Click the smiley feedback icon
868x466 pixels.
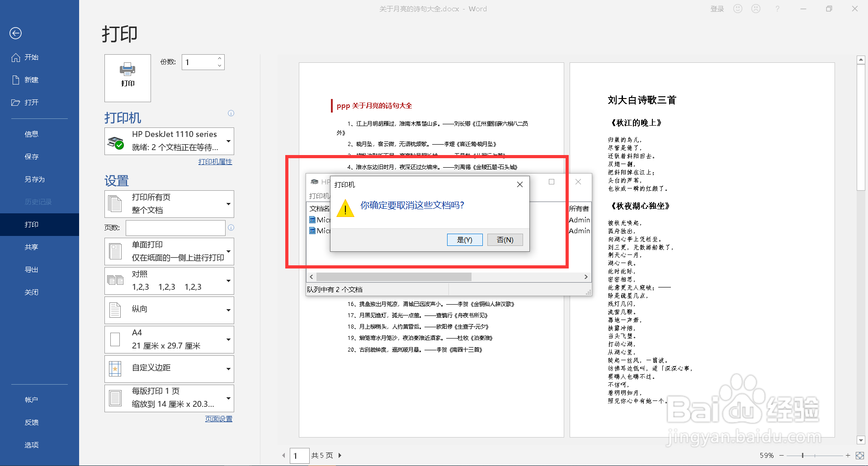[738, 9]
